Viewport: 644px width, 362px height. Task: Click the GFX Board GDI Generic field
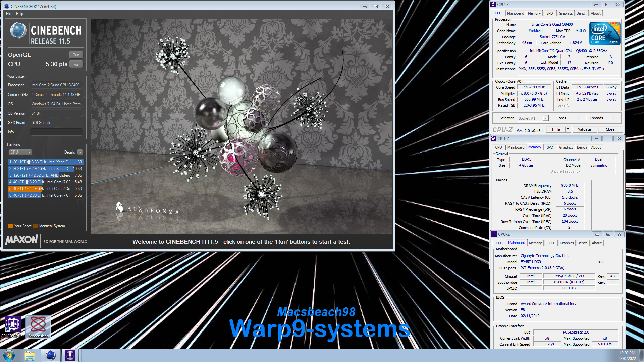[x=56, y=123]
